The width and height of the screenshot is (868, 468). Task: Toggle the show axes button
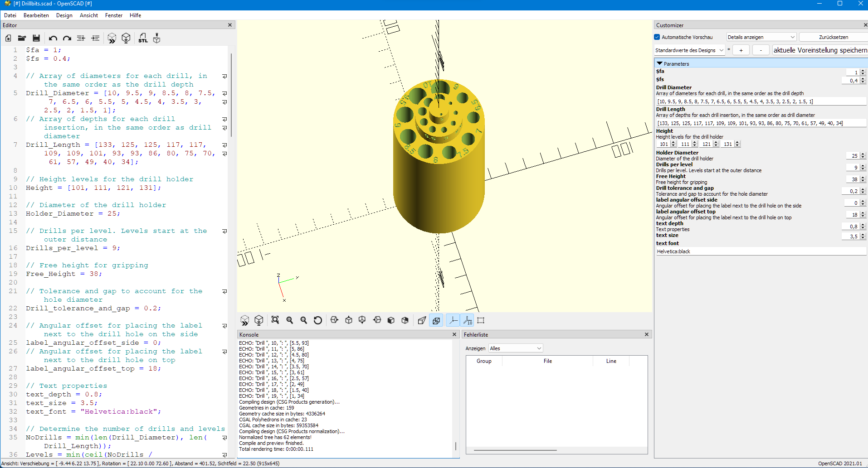pos(453,320)
